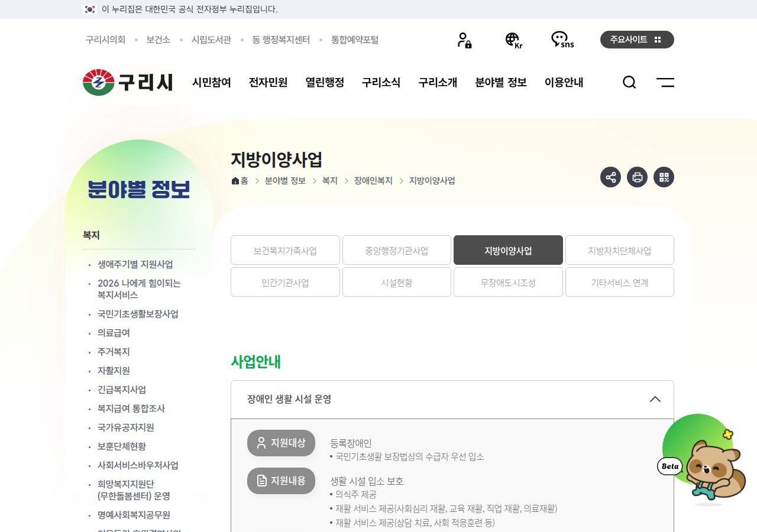Viewport: 757px width, 532px height.
Task: Open 이용안내 main menu
Action: coord(564,82)
